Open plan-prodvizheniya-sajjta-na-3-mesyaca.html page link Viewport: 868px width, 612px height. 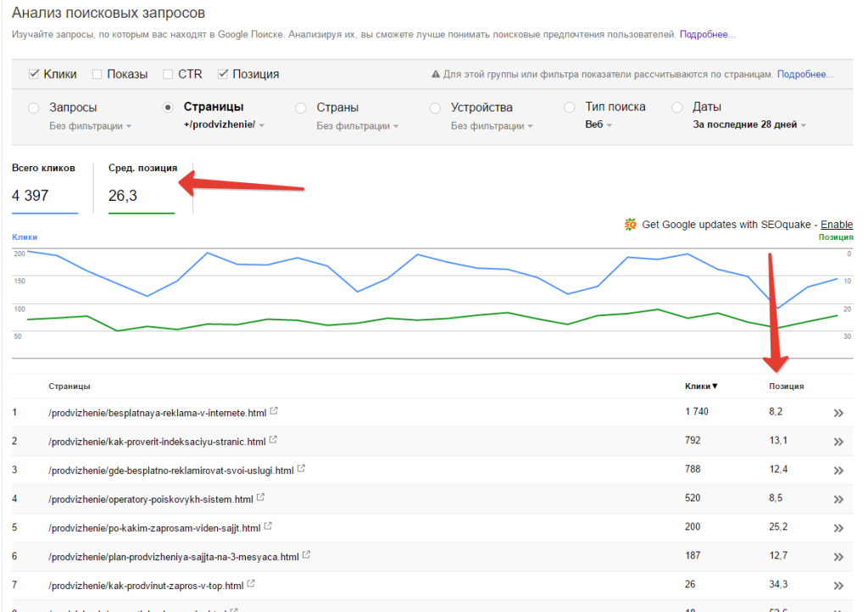pos(174,557)
